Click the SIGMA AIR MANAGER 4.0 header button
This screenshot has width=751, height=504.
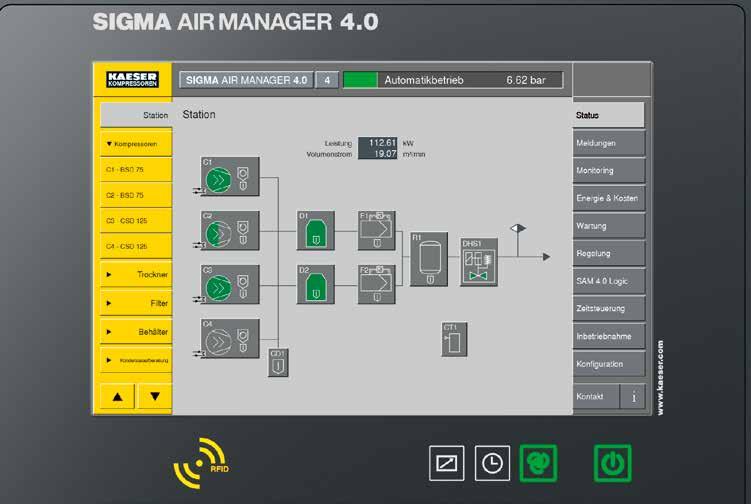click(x=246, y=80)
